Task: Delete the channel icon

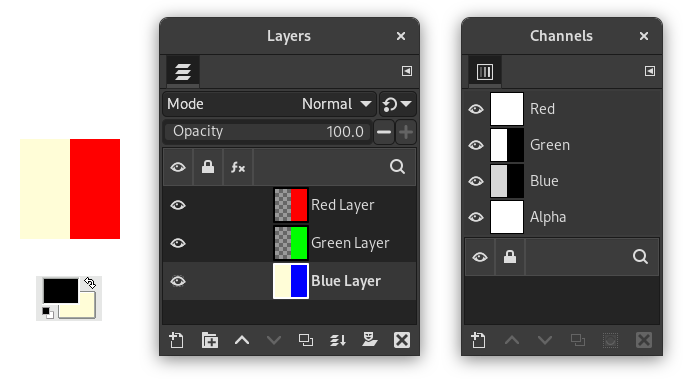Action: pos(644,340)
